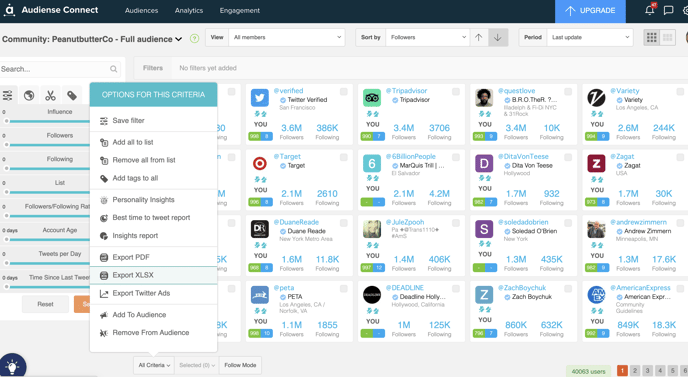688x377 pixels.
Task: Open the chat messages icon
Action: 668,10
